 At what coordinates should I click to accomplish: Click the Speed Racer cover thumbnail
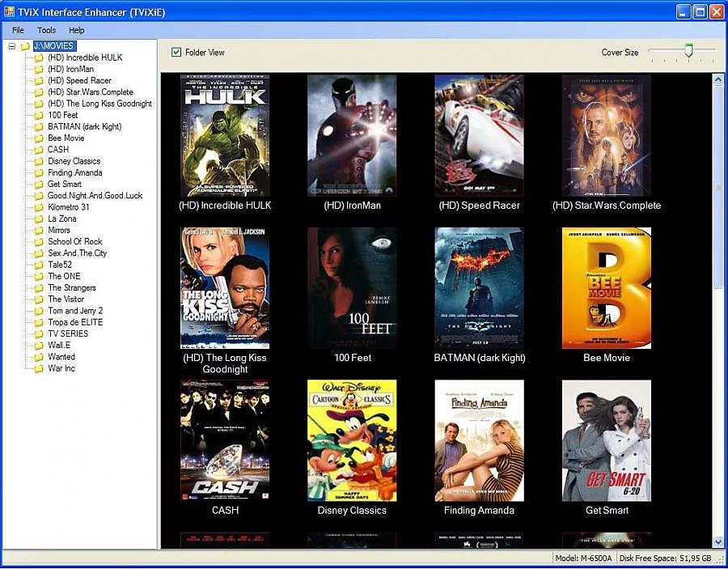click(479, 136)
